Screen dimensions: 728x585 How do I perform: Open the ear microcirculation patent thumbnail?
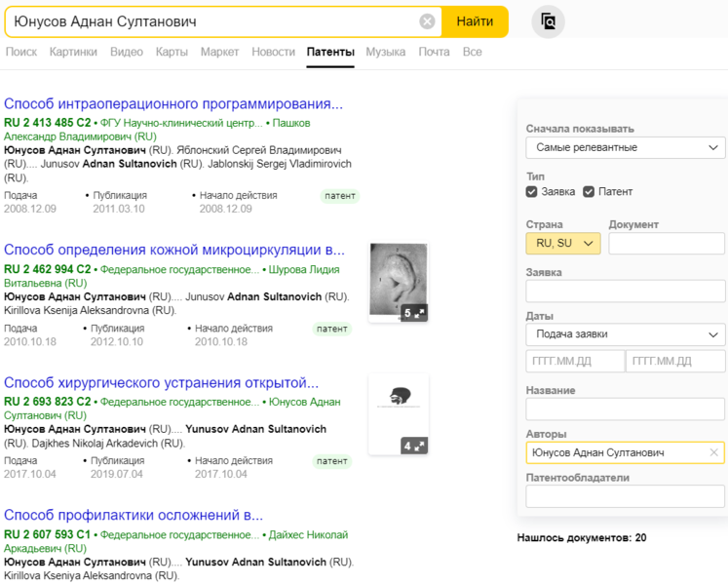[x=398, y=278]
